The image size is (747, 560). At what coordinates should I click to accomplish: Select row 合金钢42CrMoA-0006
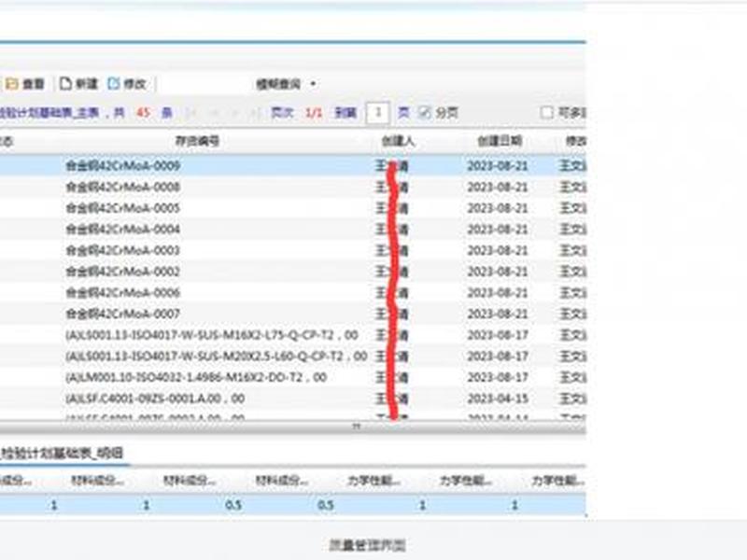293,292
